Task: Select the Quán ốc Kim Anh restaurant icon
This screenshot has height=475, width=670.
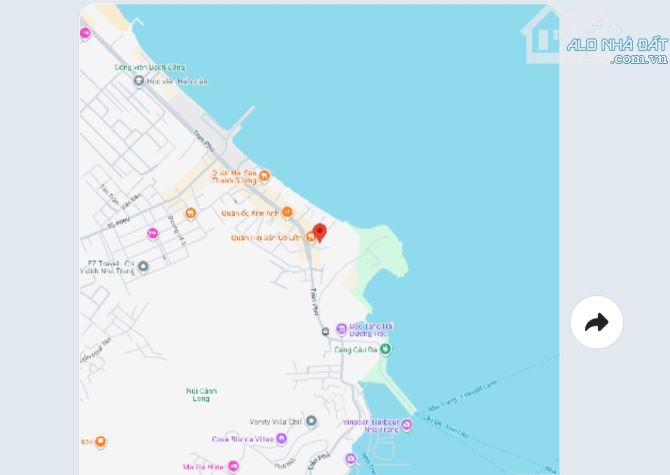Action: (x=287, y=212)
